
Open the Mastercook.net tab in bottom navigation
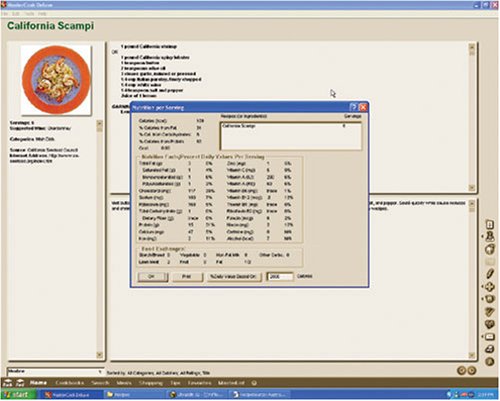[231, 383]
